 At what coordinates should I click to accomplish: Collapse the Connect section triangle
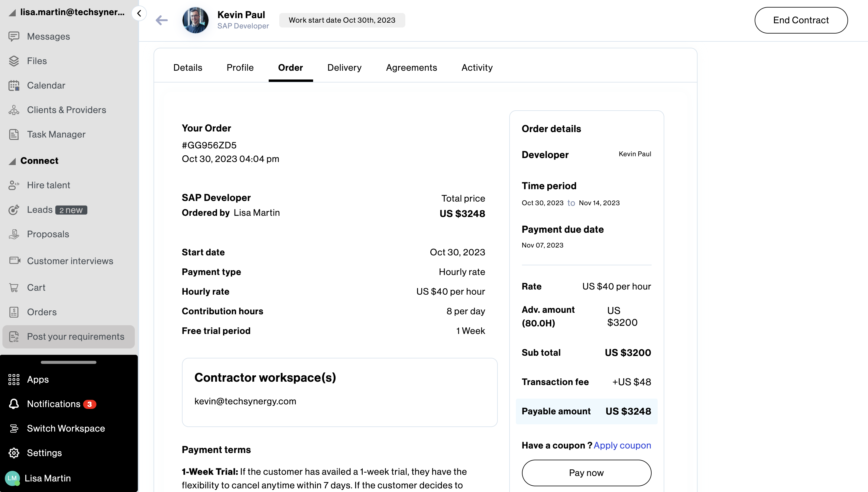(x=12, y=161)
